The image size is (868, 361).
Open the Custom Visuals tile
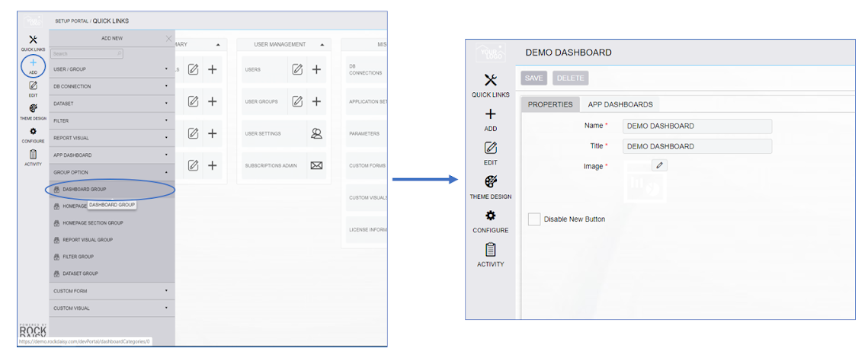tap(367, 197)
